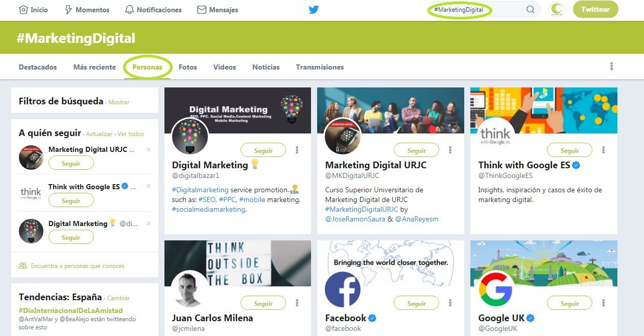644x336 pixels.
Task: Open the #DiaInternacionalDeLaAmistad trend
Action: click(x=70, y=310)
